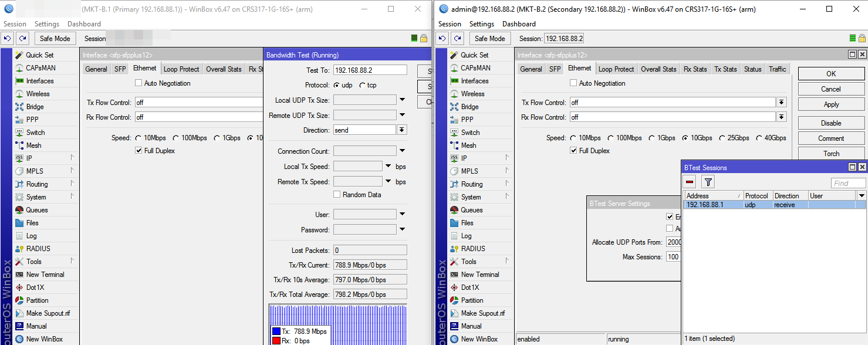Open column selector dropdown in BTest Sessions
Viewport: 868px width, 345px height.
pyautogui.click(x=862, y=196)
